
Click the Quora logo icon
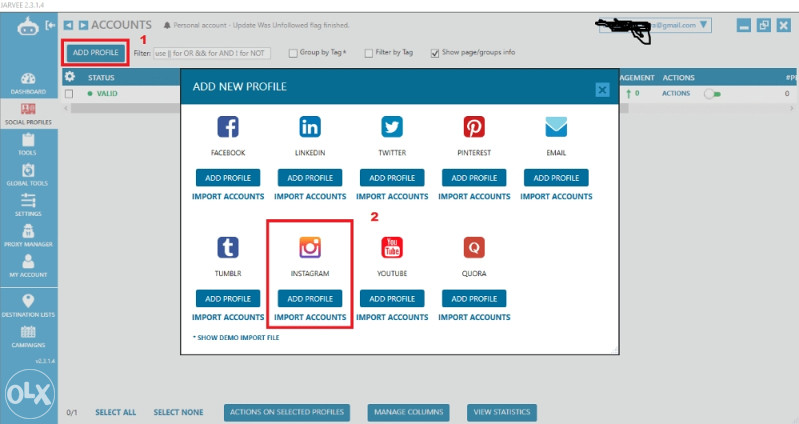click(x=474, y=248)
